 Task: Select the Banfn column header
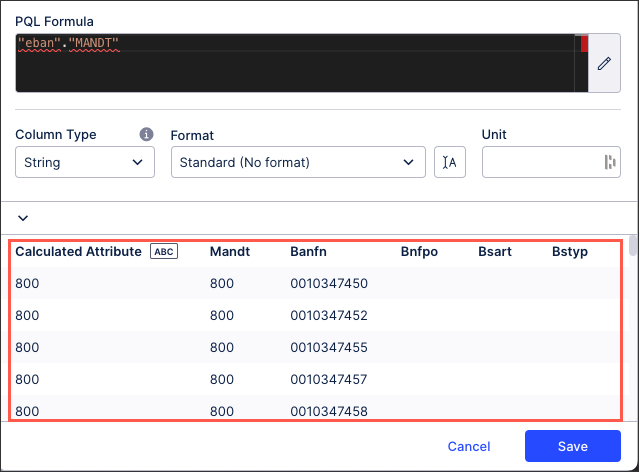pos(308,251)
